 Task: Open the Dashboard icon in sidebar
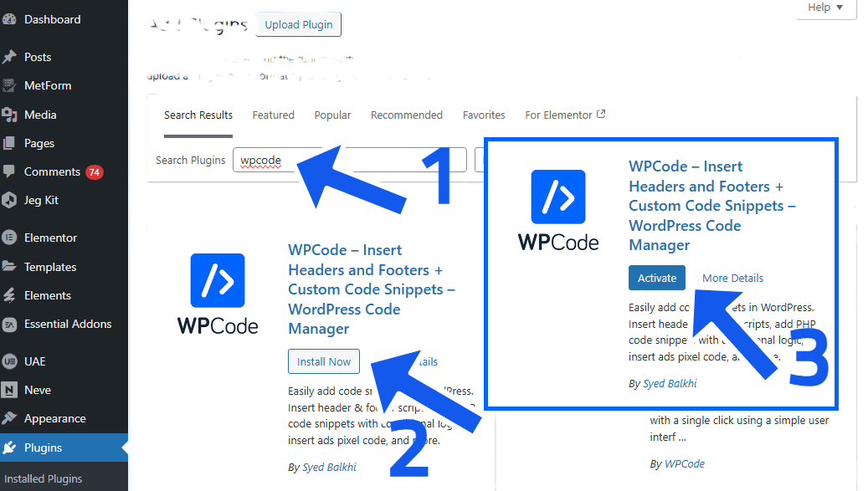click(x=9, y=19)
